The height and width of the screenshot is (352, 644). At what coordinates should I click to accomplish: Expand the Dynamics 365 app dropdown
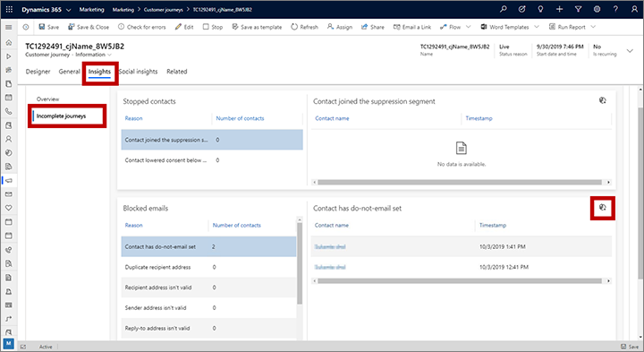[x=68, y=10]
